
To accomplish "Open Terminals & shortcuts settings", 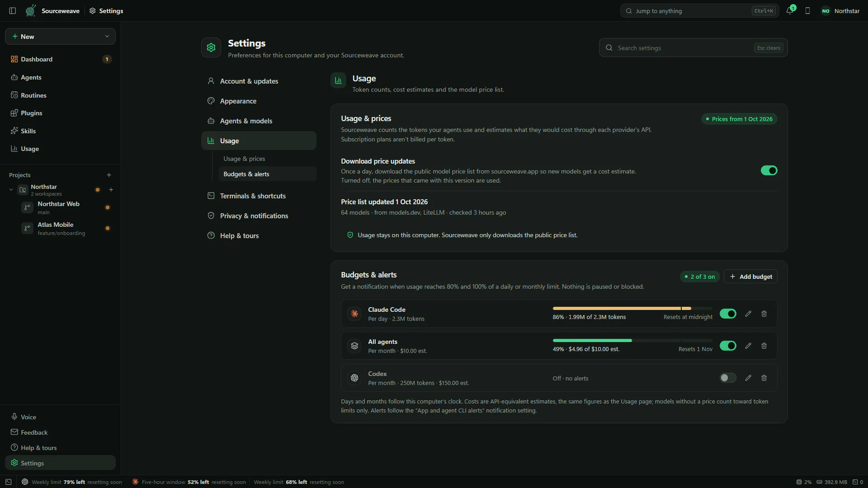I will coord(259,196).
